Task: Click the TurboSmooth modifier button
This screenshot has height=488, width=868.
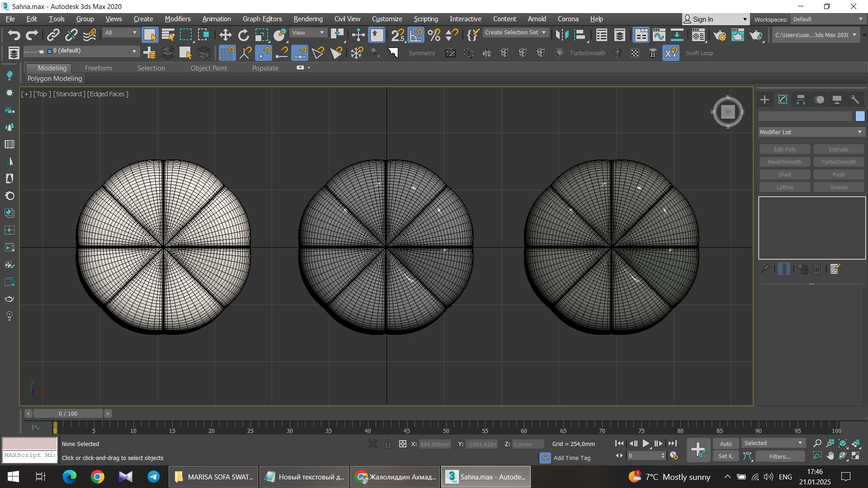Action: 838,162
